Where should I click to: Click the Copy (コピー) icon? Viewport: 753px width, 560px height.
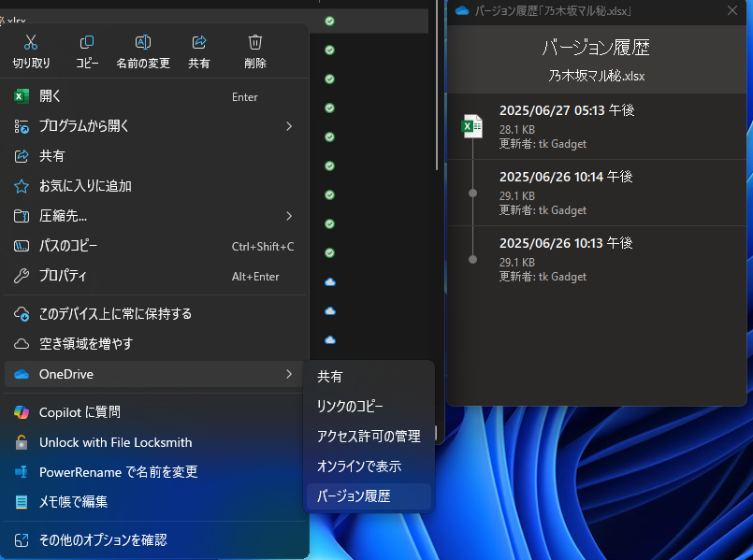coord(87,42)
